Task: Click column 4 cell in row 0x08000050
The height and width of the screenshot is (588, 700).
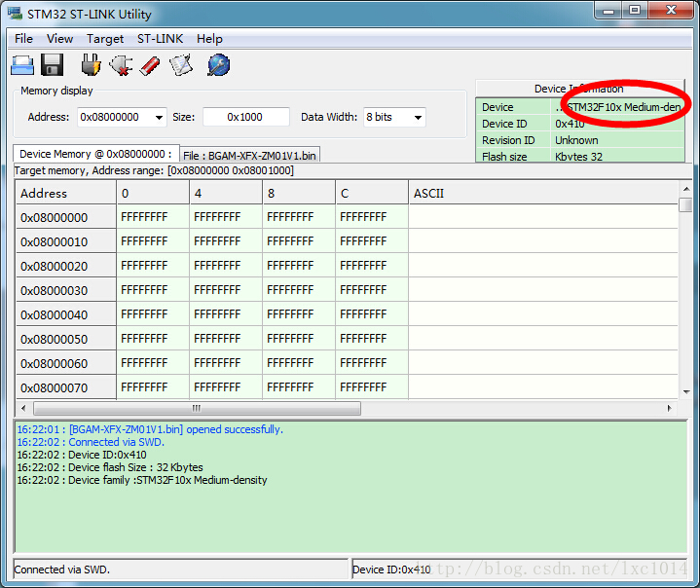Action: pos(226,339)
